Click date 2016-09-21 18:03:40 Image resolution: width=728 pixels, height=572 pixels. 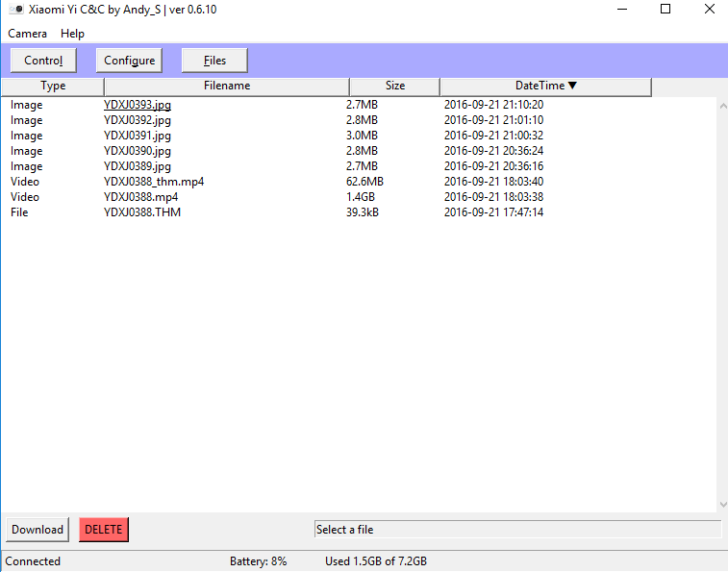coord(493,182)
